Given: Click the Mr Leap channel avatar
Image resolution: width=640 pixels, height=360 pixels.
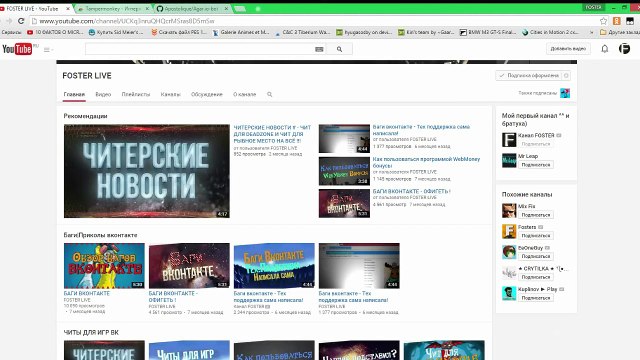Looking at the screenshot, I should [x=509, y=160].
